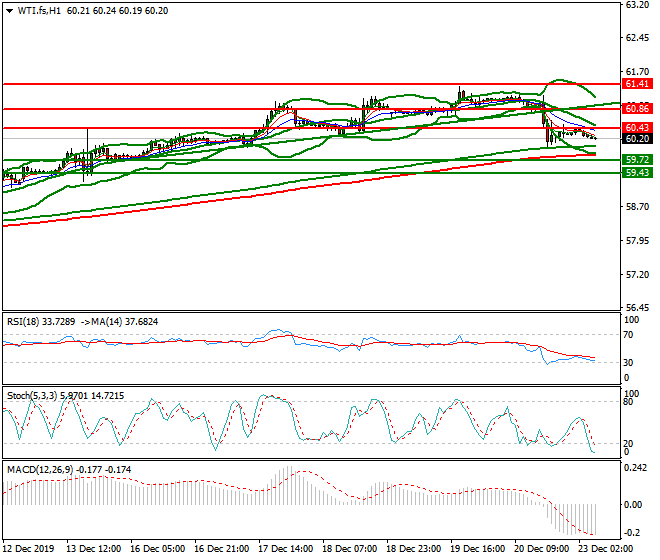Click the 16 Dec 21:00 time axis label

pos(221,549)
